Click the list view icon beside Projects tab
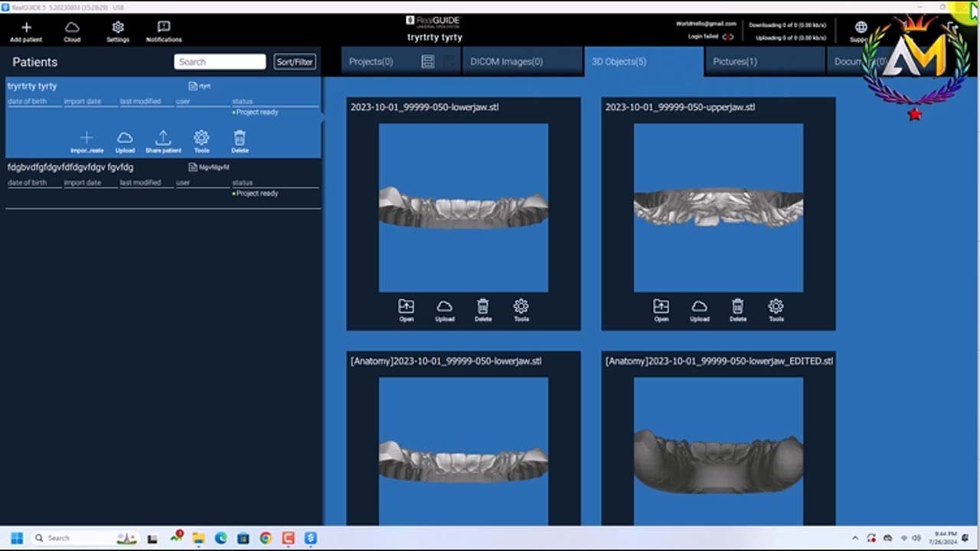 pos(428,61)
